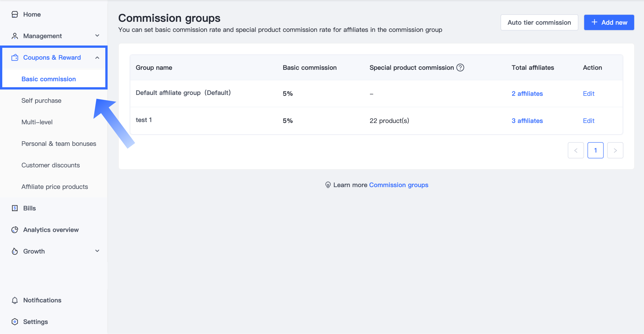The height and width of the screenshot is (334, 644).
Task: Collapse the Coupons & Reward section chevron
Action: 97,58
